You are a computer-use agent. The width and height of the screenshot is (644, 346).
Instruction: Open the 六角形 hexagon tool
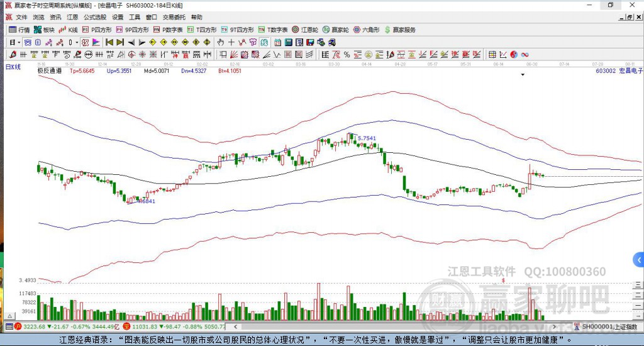(x=367, y=30)
